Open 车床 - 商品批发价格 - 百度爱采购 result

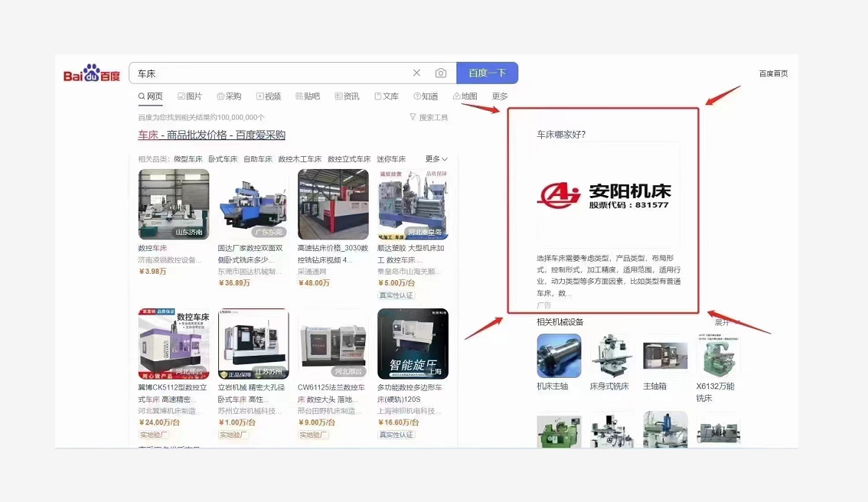click(211, 135)
